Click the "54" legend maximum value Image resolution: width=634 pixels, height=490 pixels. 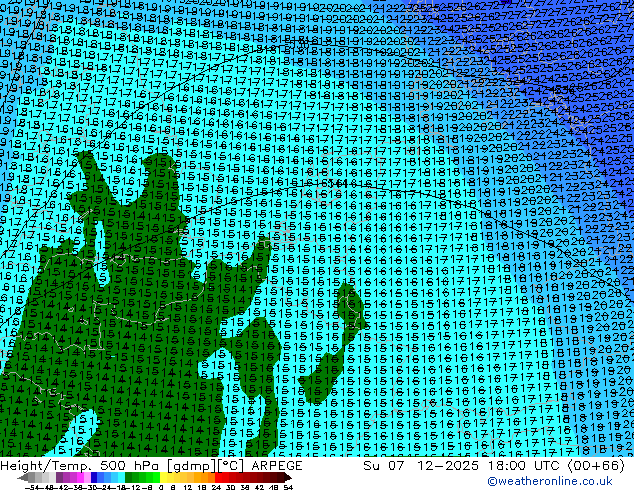tap(288, 487)
